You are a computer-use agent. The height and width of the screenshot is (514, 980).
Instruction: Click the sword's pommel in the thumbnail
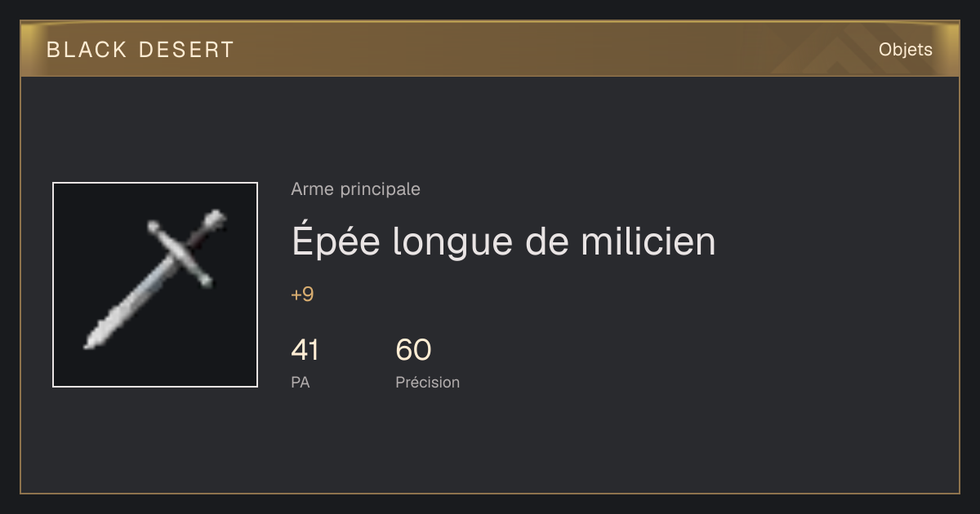click(x=215, y=219)
